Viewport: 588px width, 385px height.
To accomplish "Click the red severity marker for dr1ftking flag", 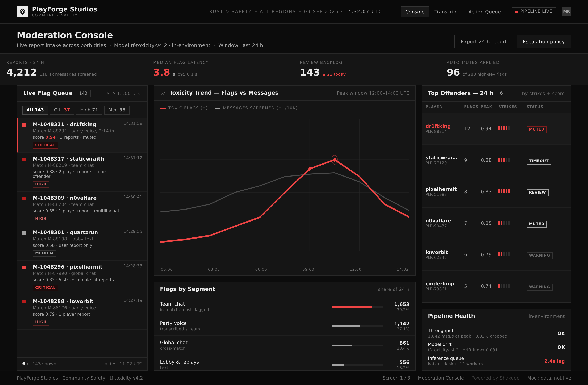I will tap(24, 125).
